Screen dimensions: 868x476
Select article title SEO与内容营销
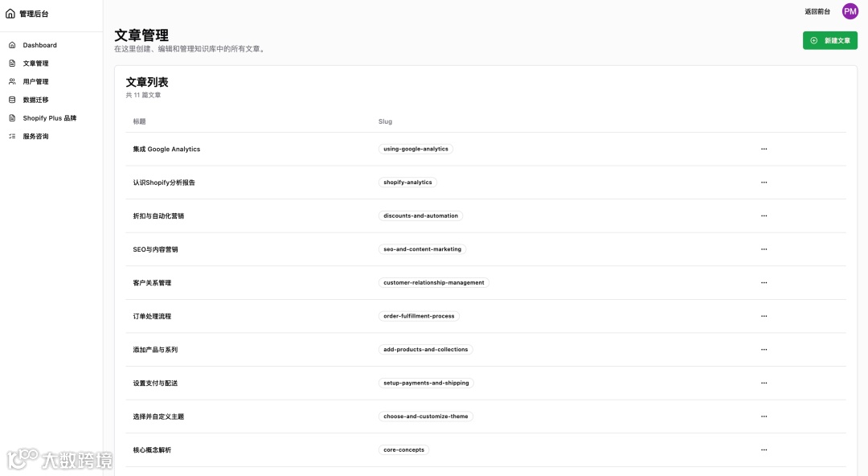point(156,249)
